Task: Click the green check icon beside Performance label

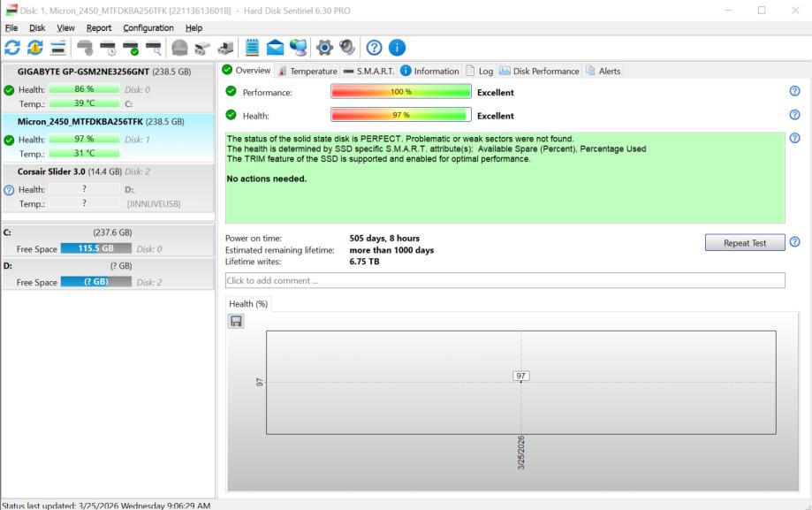Action: 231,91
